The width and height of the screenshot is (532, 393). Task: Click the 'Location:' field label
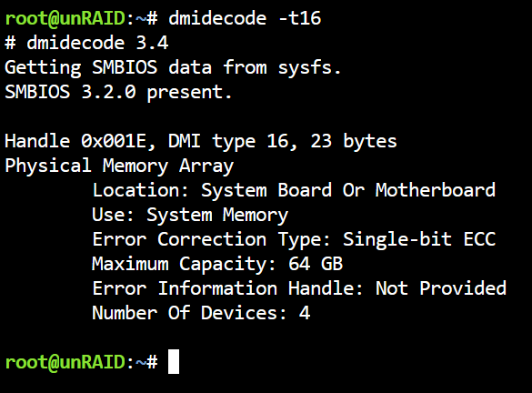tap(140, 190)
